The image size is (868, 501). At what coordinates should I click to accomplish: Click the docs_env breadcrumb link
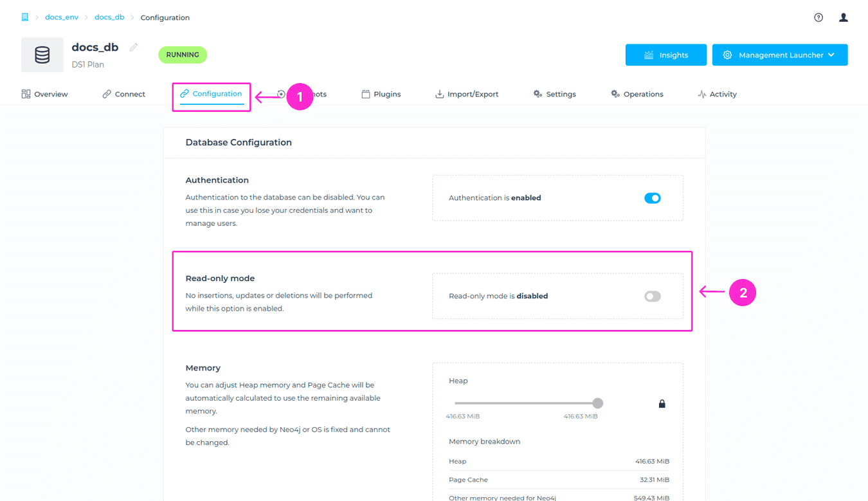pyautogui.click(x=62, y=17)
